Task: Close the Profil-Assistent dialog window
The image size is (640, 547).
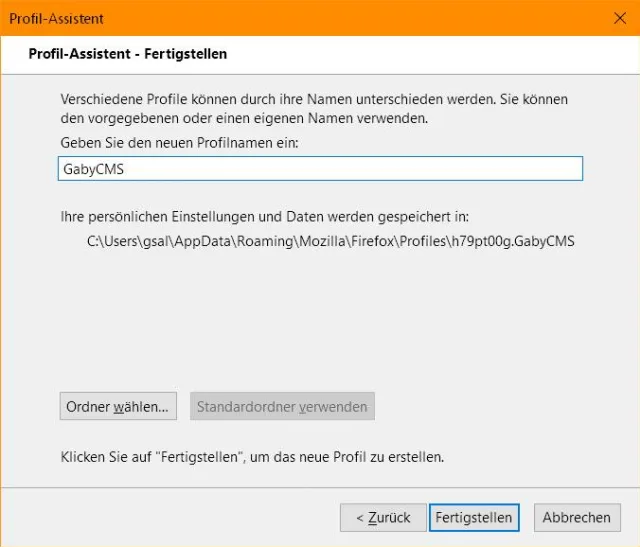Action: point(619,18)
